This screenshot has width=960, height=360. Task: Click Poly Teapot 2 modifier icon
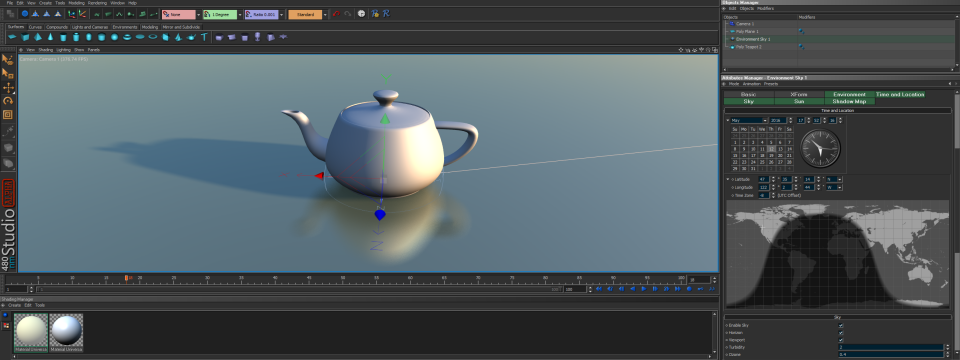pyautogui.click(x=801, y=47)
